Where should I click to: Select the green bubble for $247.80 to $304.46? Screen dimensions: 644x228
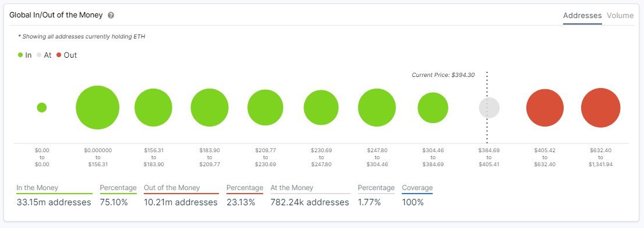pyautogui.click(x=377, y=107)
